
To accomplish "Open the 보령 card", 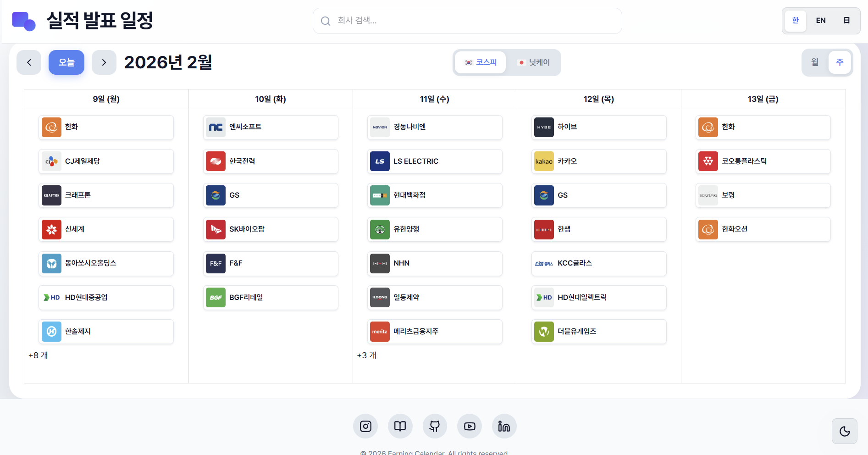I will [763, 195].
